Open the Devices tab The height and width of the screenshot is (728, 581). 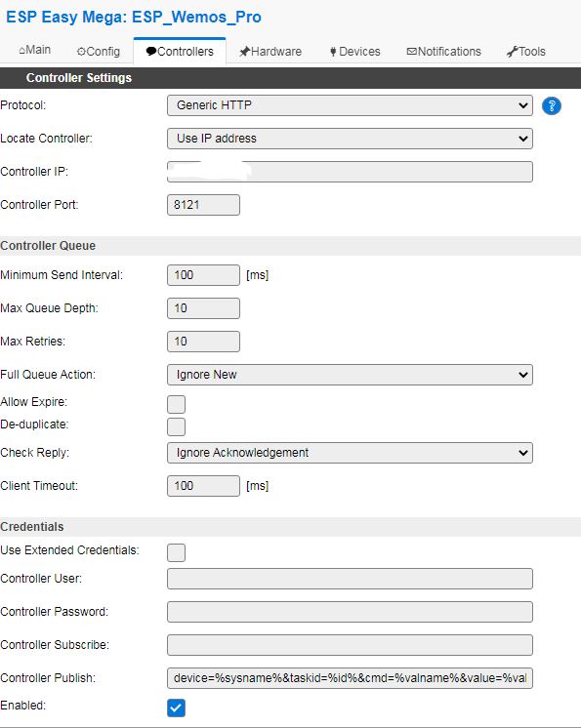pyautogui.click(x=354, y=52)
